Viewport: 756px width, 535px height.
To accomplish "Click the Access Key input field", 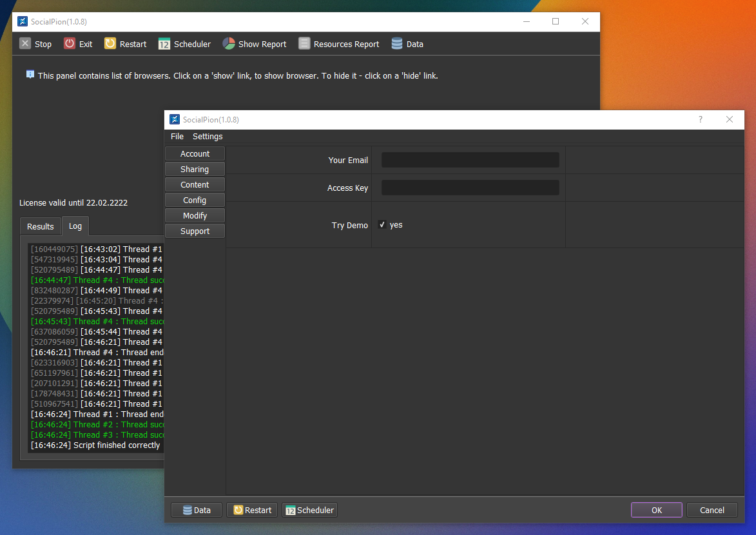I will [470, 188].
